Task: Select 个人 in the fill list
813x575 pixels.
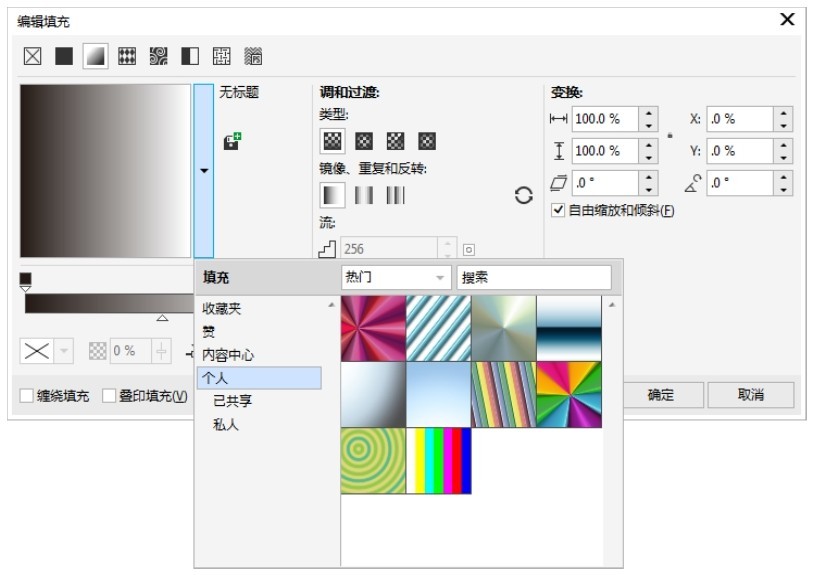Action: 259,378
